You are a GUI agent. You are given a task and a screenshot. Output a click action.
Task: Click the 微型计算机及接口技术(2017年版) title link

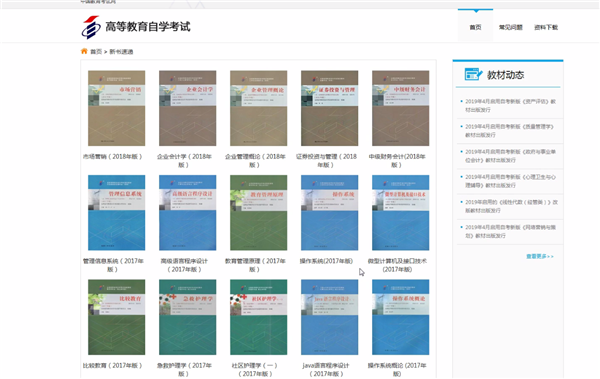[x=397, y=265]
